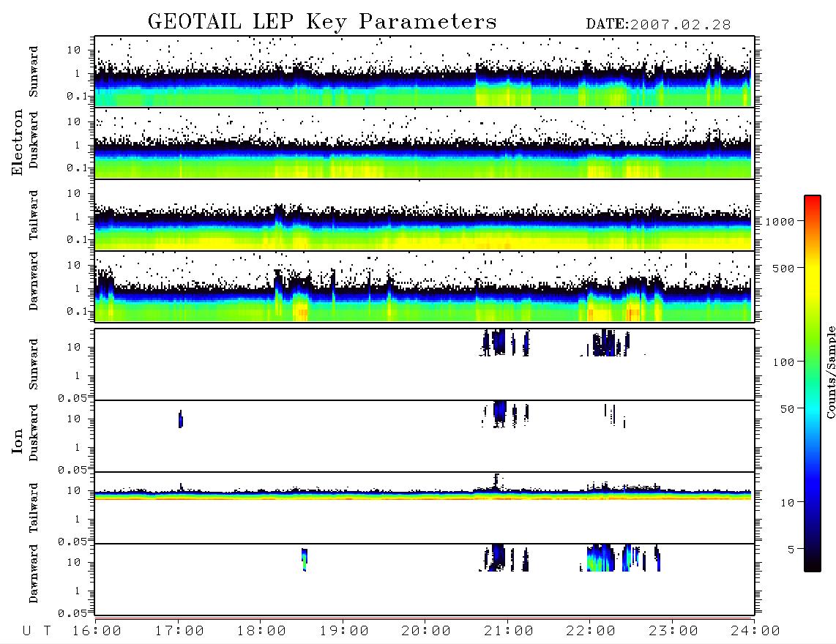Click the 'GEOTAIL LEP Key Parameters' title
Image resolution: width=836 pixels, height=644 pixels.
coord(322,22)
